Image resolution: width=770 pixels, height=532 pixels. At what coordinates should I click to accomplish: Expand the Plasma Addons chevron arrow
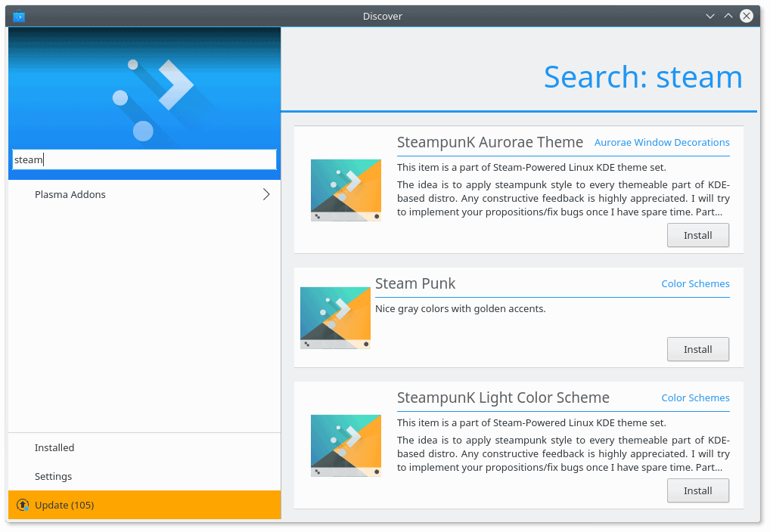point(266,194)
